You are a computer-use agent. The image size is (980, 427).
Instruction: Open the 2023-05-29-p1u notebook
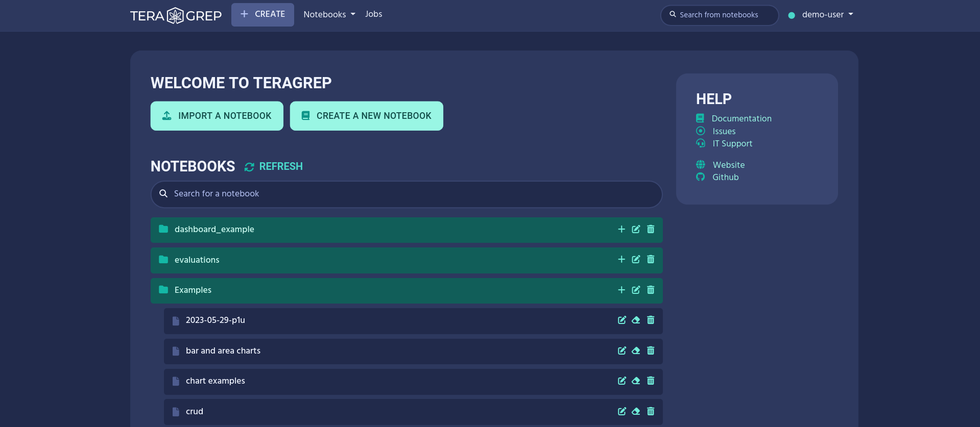(216, 320)
